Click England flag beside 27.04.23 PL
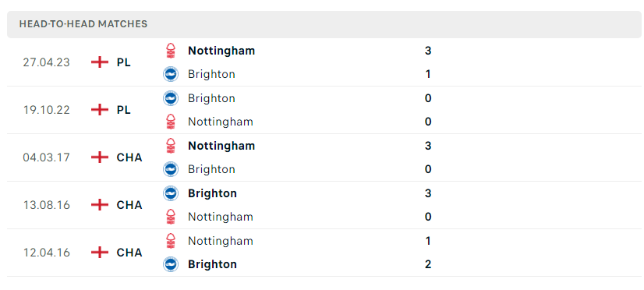Screen dimensions: 644x290 click(x=100, y=62)
